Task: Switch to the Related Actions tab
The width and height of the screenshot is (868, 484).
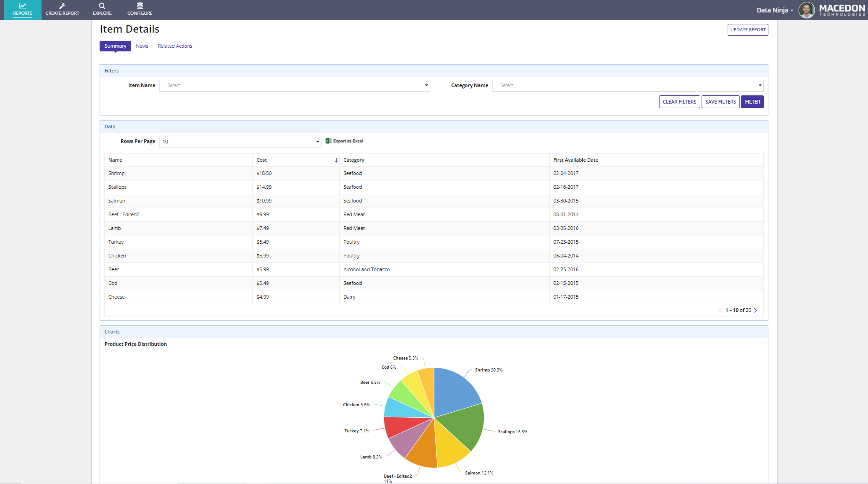Action: (x=175, y=46)
